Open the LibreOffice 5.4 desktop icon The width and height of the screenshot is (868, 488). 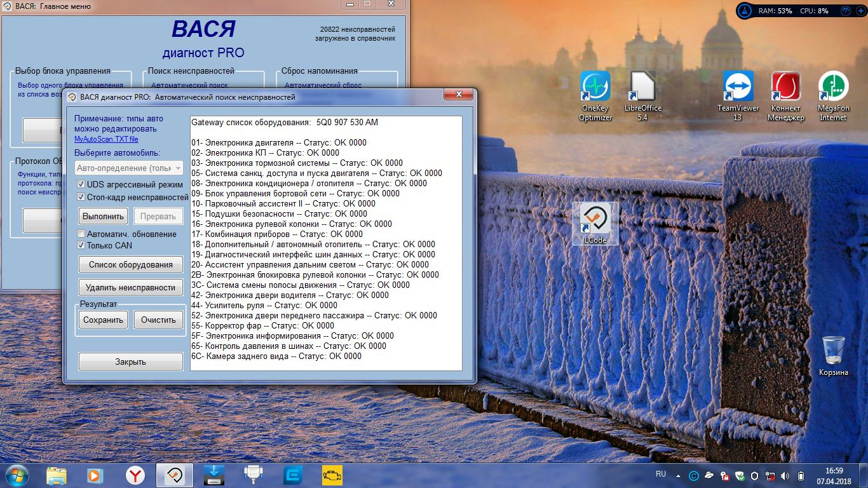coord(642,97)
